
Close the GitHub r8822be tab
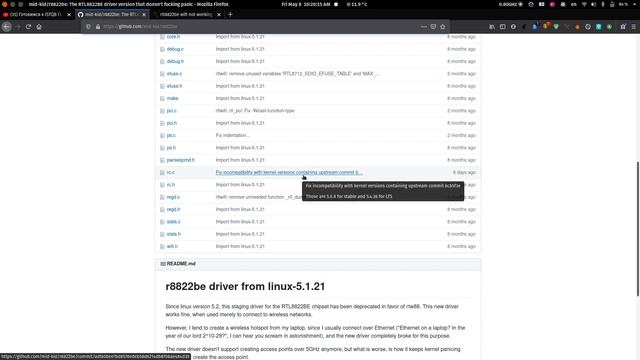click(144, 14)
